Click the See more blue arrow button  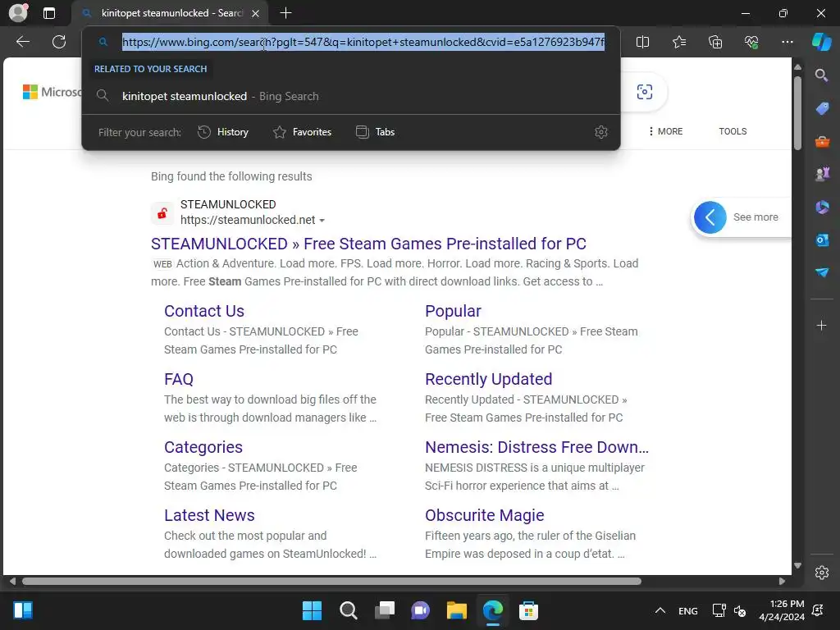(x=710, y=217)
